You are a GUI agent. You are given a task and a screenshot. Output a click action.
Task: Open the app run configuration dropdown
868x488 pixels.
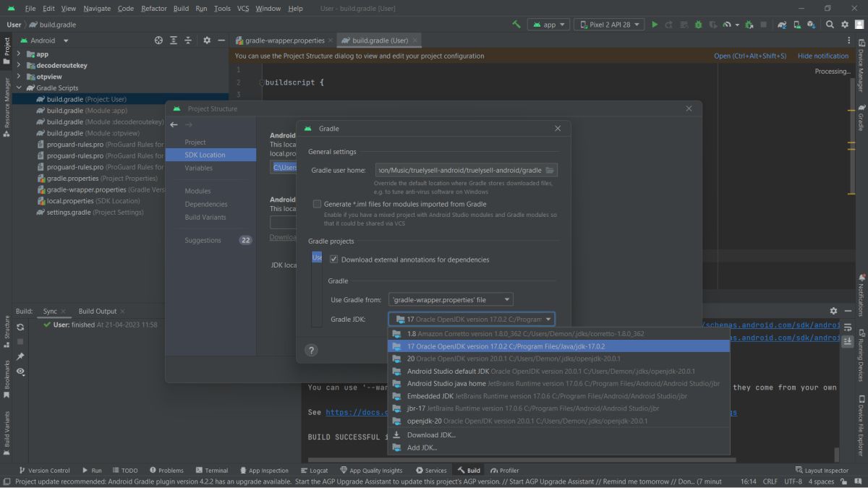pos(548,24)
